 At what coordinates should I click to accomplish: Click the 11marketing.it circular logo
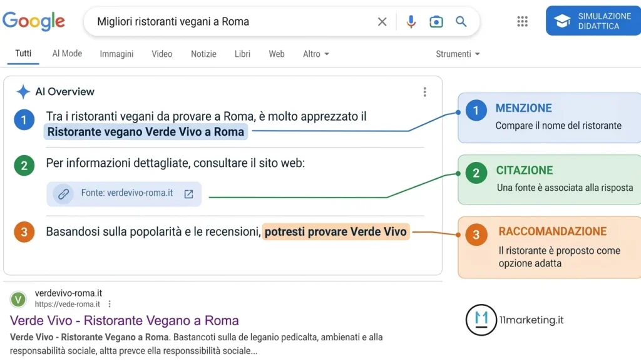481,320
